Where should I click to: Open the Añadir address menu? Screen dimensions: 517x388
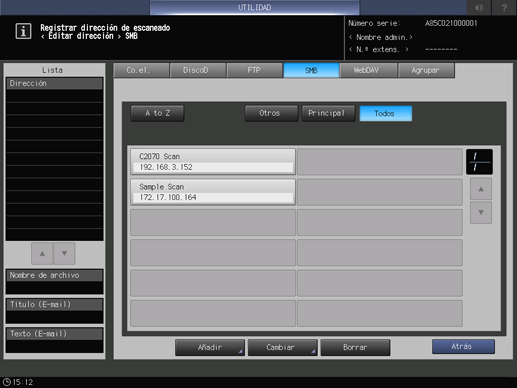[x=210, y=348]
